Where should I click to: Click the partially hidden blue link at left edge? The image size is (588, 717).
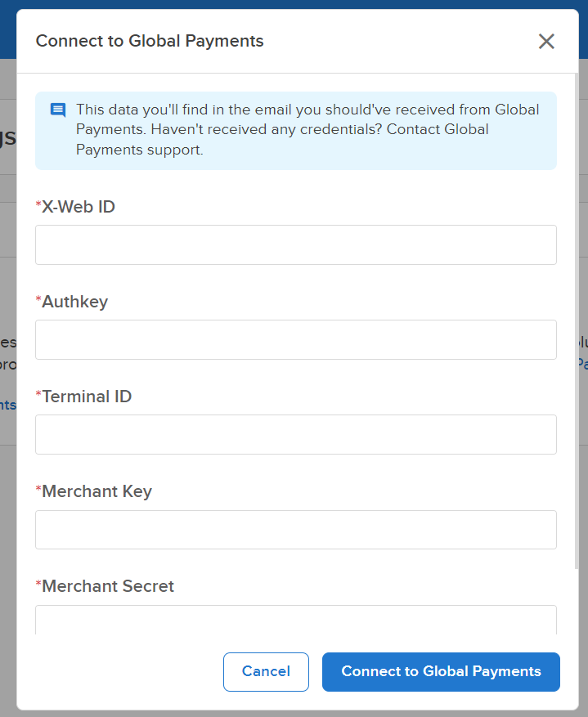tap(8, 406)
